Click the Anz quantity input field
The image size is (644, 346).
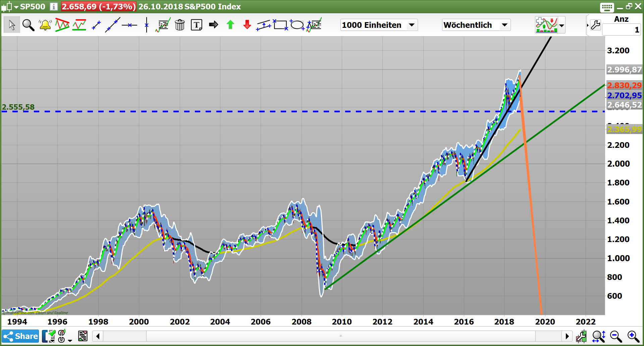pos(621,30)
